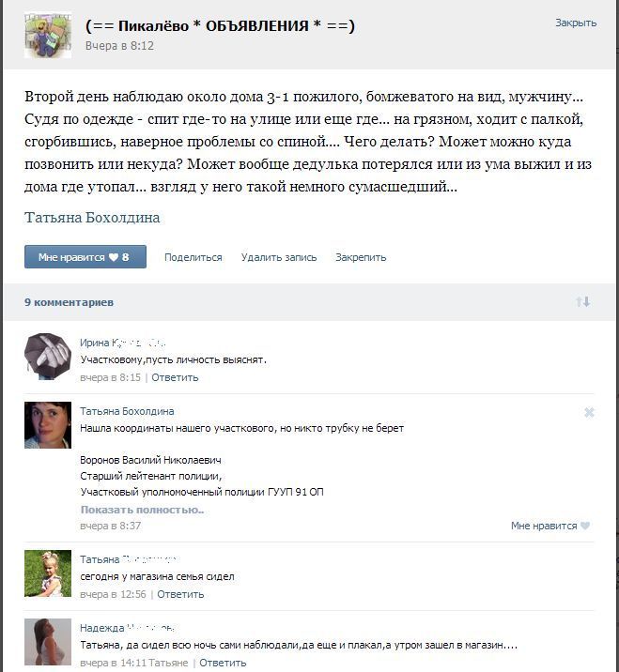The width and height of the screenshot is (619, 672).
Task: Like the post with Мне нравится button
Action: (85, 257)
